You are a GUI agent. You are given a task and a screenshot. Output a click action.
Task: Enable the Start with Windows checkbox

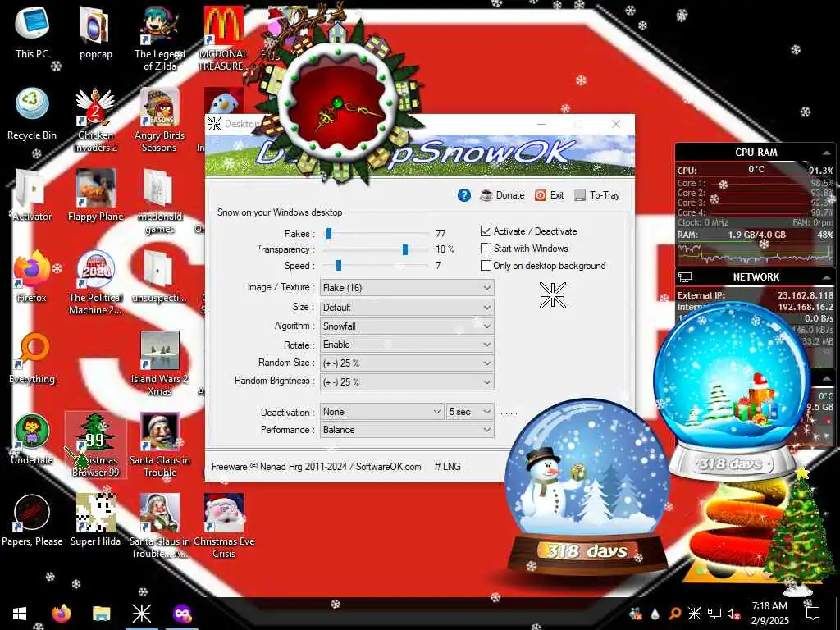coord(486,248)
